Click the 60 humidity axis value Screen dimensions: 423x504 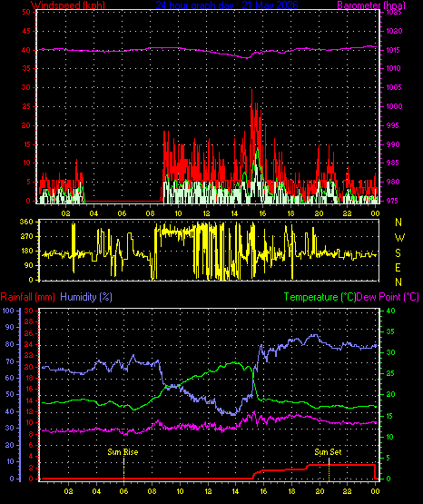click(x=10, y=378)
